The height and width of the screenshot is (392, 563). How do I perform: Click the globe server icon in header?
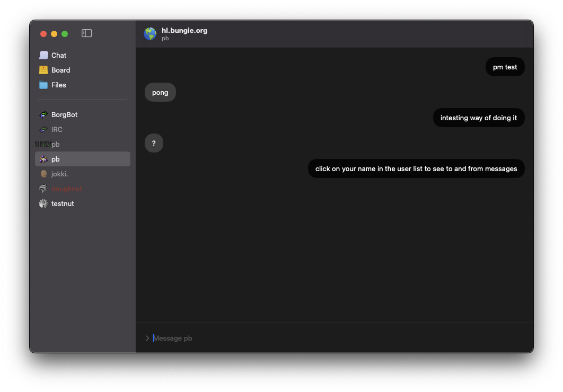[x=150, y=34]
